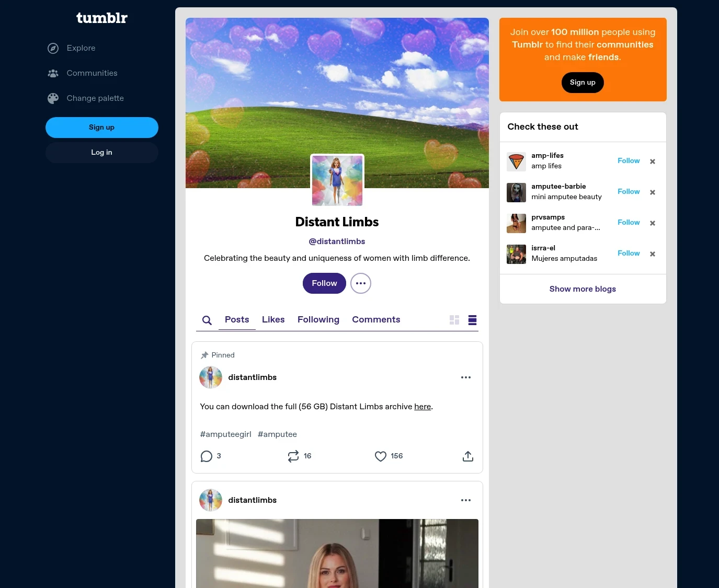
Task: Dismiss isrra-el blog suggestion
Action: 653,254
